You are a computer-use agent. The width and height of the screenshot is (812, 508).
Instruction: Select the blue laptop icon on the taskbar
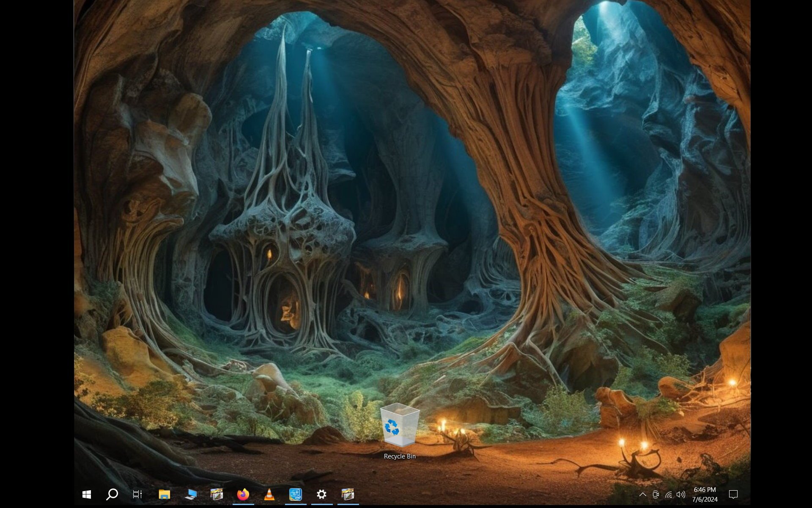[x=190, y=494]
